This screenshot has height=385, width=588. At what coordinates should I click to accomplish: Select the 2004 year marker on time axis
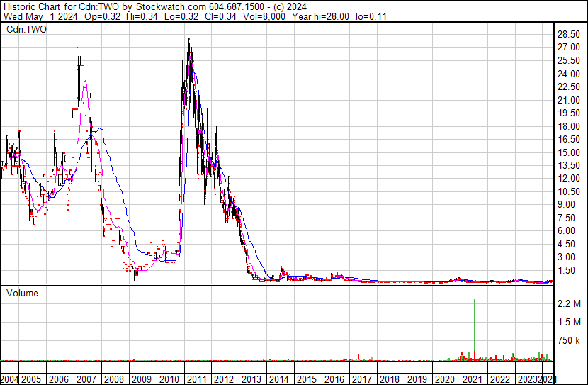pyautogui.click(x=10, y=379)
